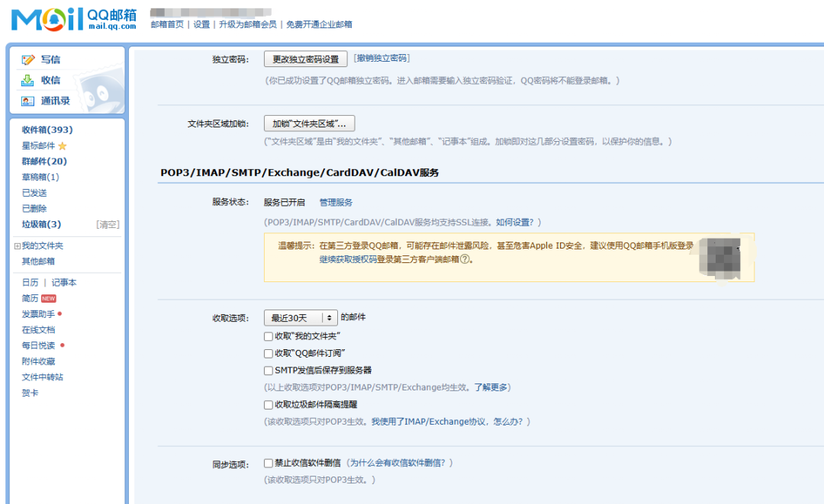Open 发票助手 in the sidebar
824x504 pixels.
38,314
